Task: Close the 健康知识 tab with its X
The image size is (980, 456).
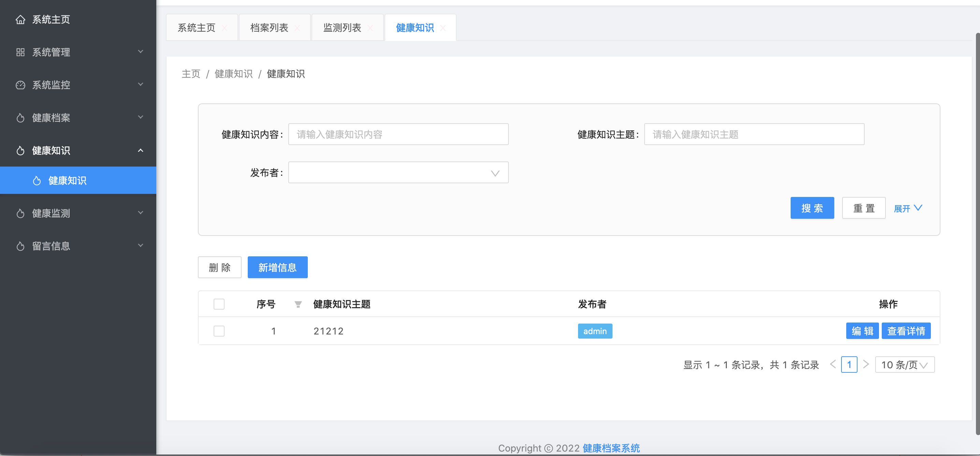Action: (443, 28)
